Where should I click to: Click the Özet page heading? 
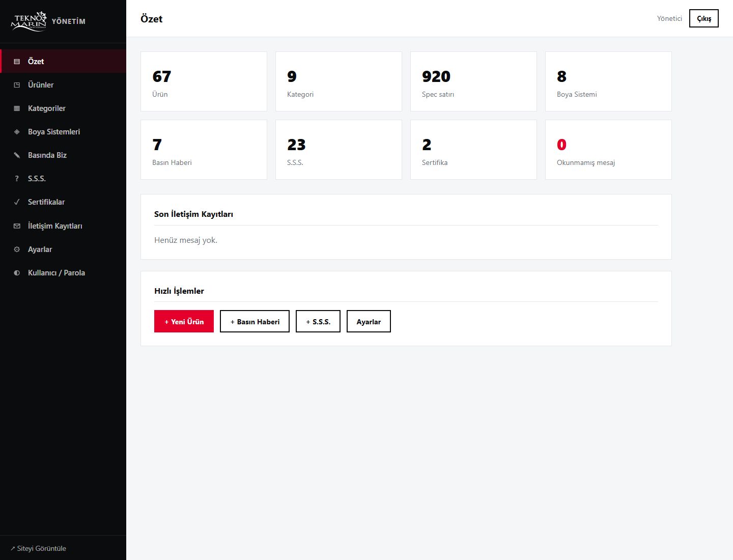coord(151,19)
